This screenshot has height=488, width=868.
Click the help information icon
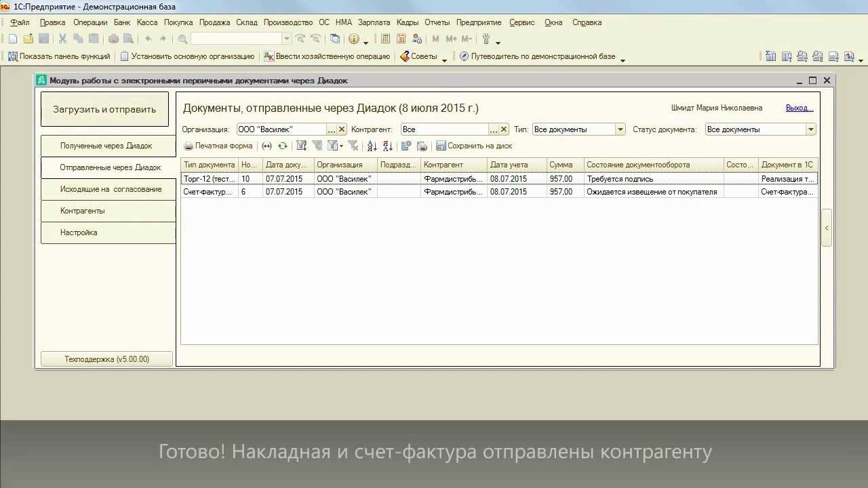(353, 39)
